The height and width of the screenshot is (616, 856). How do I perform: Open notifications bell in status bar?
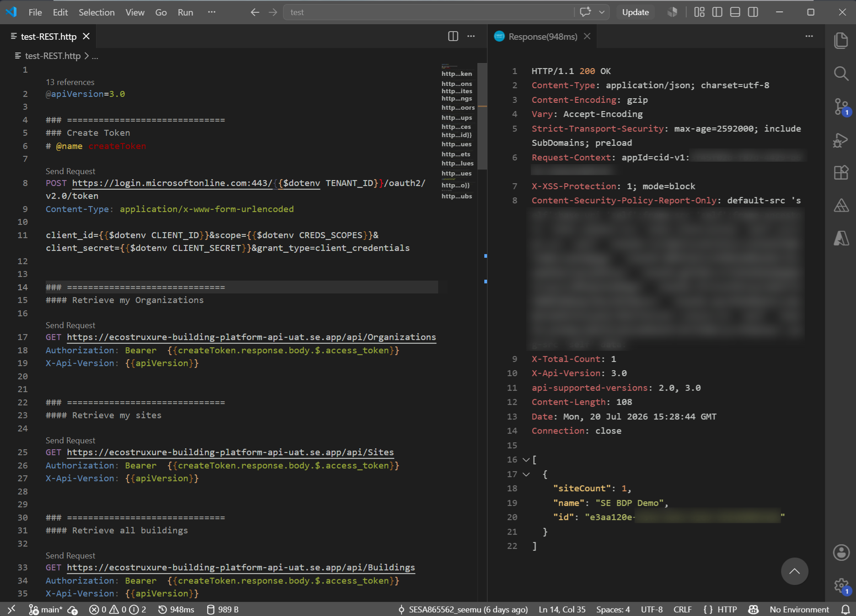[x=845, y=610]
